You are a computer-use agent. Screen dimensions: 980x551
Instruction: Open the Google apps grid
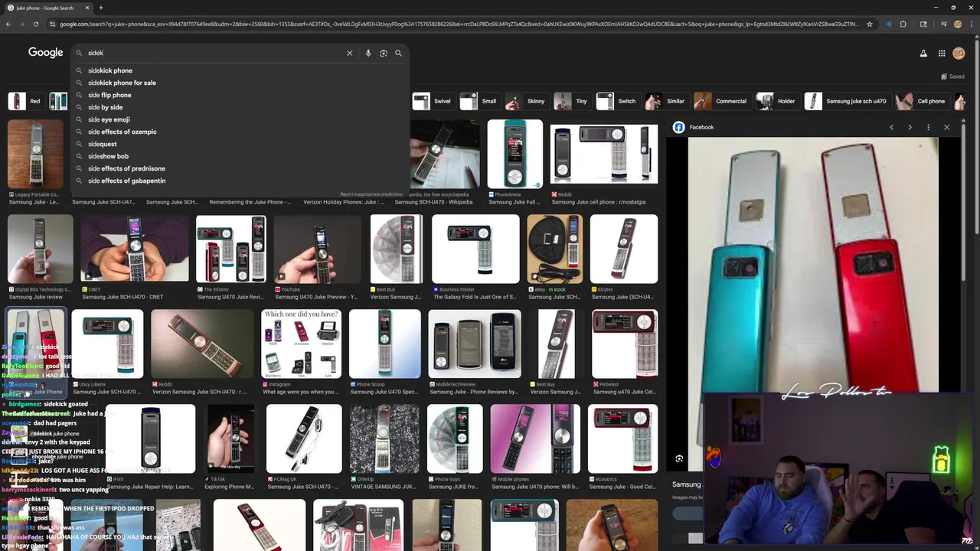click(942, 53)
